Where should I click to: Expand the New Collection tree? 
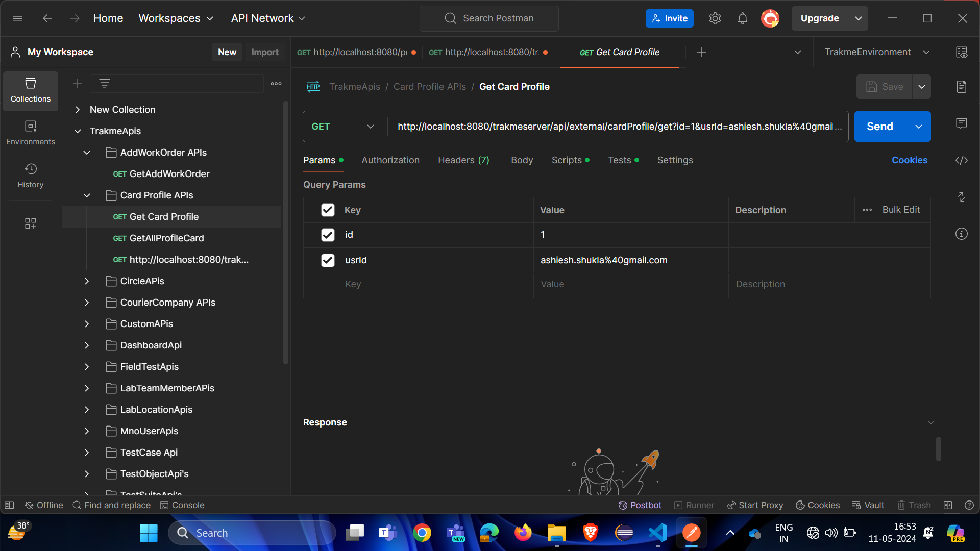78,110
